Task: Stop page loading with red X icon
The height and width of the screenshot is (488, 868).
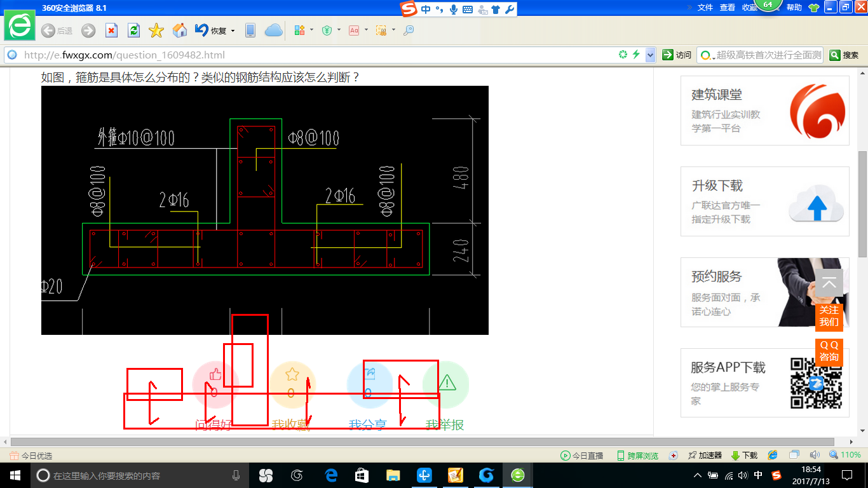Action: 111,30
